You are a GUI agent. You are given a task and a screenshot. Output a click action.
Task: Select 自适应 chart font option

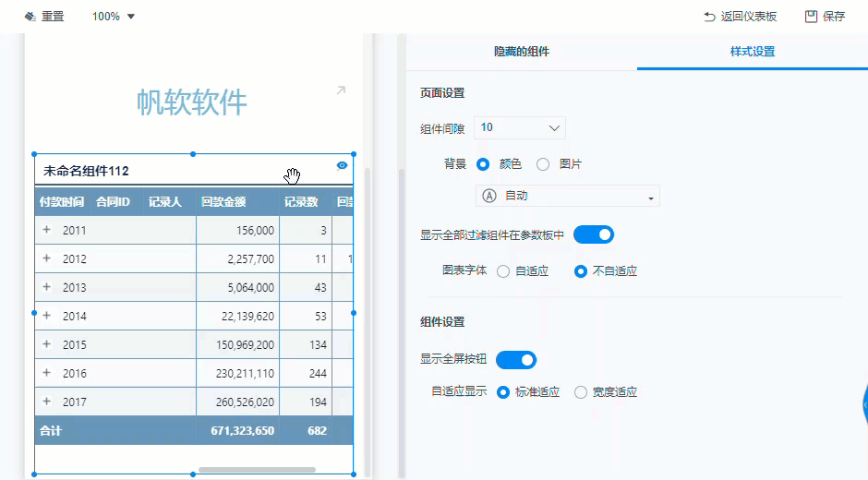503,271
